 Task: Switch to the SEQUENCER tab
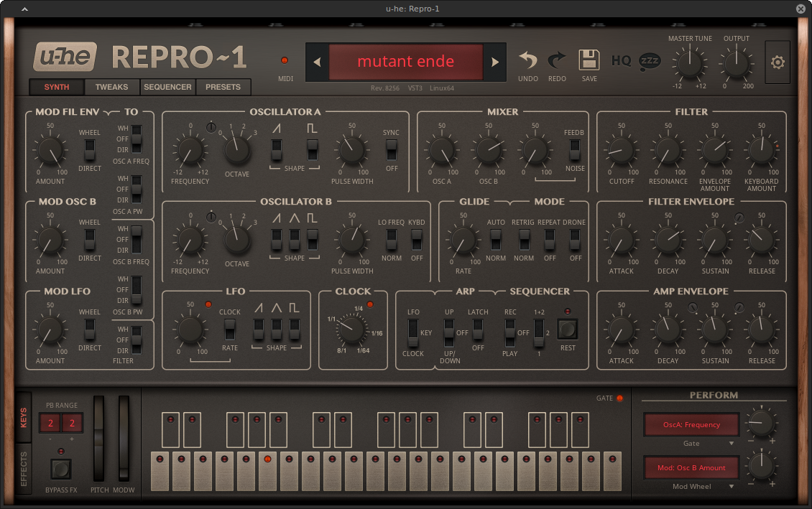(x=167, y=87)
